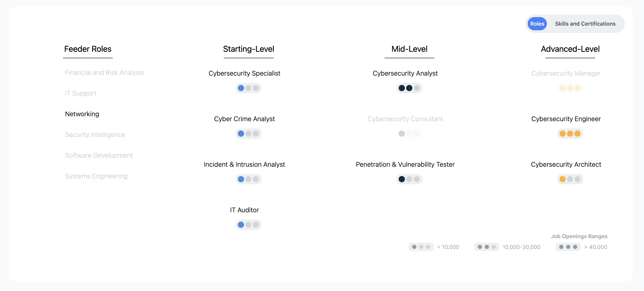Select the Networking feeder role
644x291 pixels.
pyautogui.click(x=82, y=114)
